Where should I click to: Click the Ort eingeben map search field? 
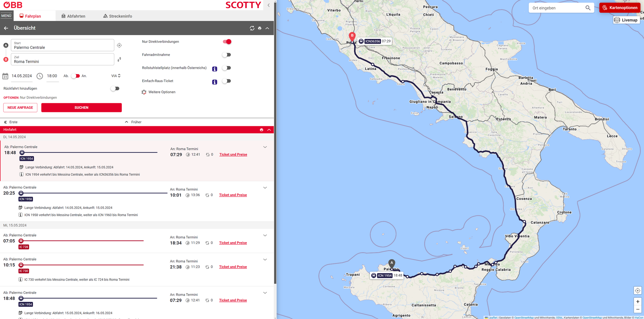point(557,8)
